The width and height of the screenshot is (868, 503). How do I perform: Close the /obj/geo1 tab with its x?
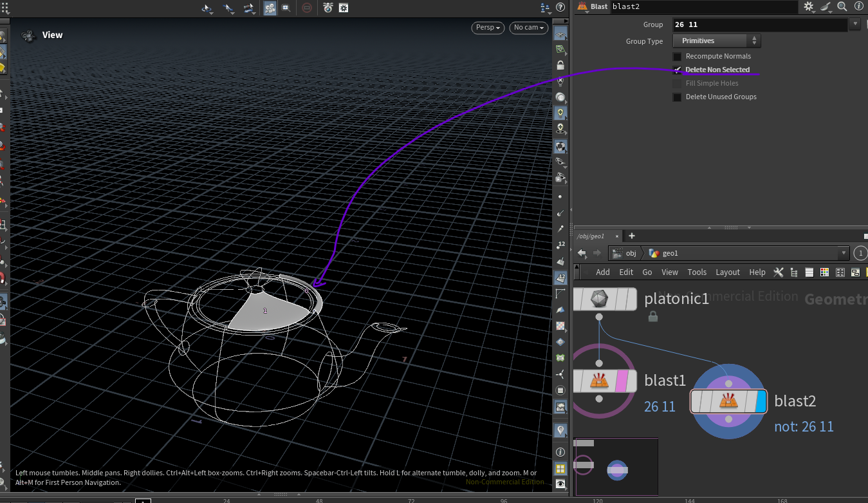click(616, 236)
